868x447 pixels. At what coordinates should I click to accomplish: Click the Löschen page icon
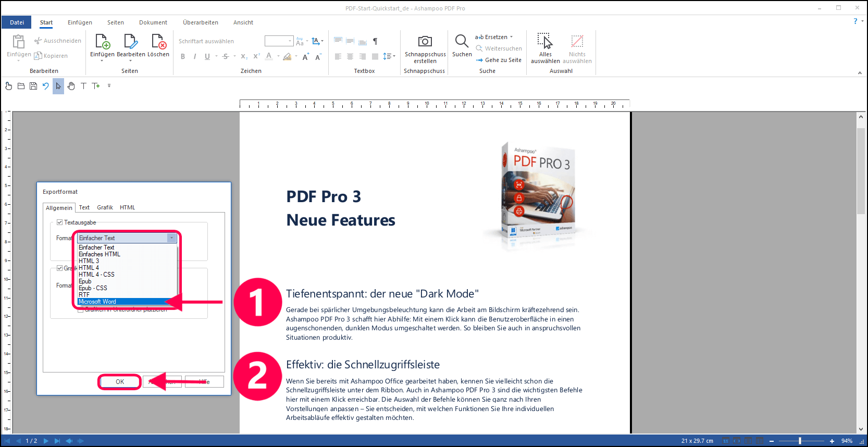(x=158, y=41)
